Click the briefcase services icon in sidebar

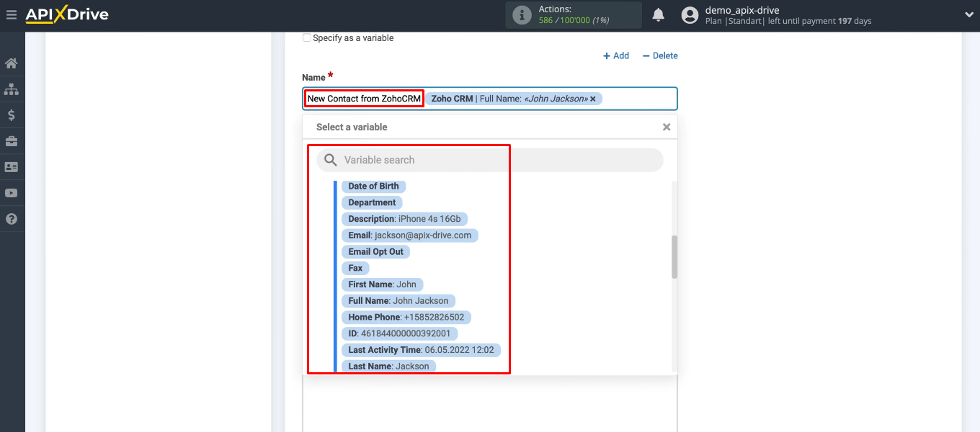(x=12, y=141)
